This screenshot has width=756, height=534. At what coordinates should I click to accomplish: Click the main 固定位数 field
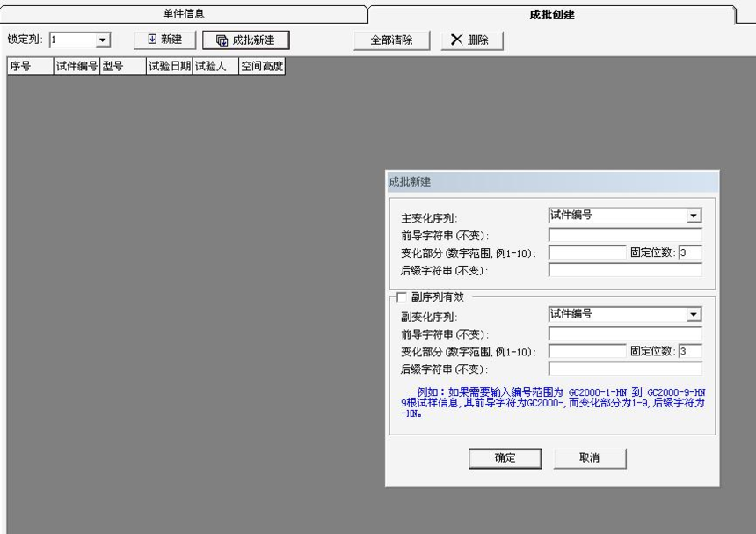689,252
